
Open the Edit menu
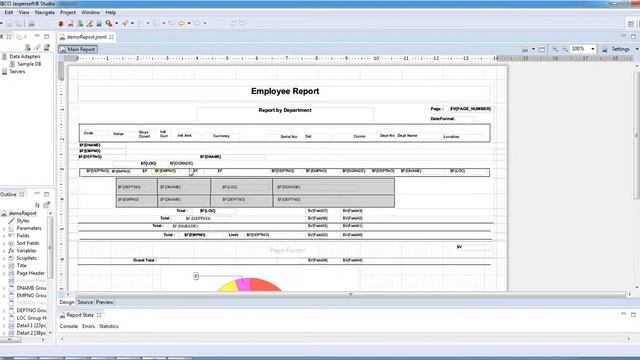coord(9,13)
